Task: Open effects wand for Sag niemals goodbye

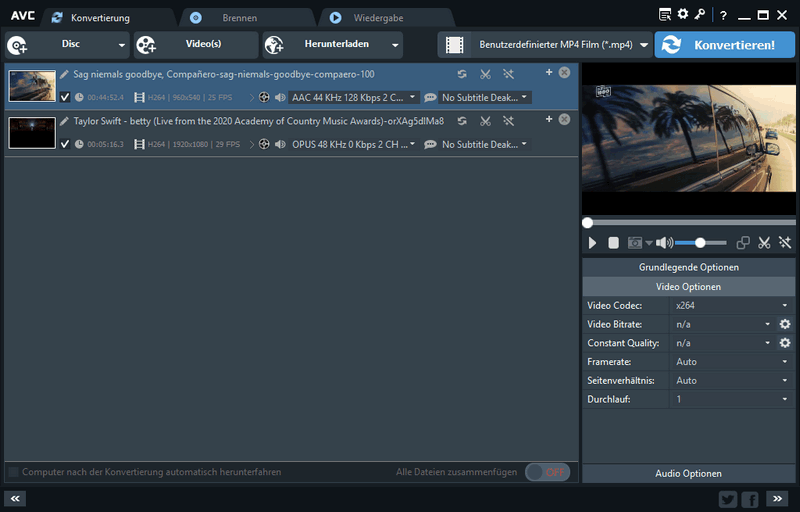Action: point(508,74)
